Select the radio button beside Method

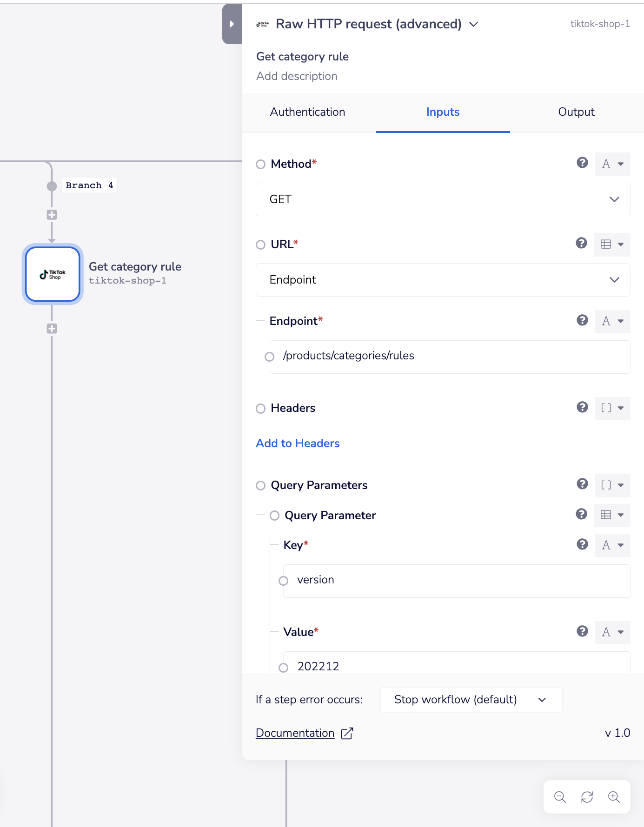pos(261,165)
